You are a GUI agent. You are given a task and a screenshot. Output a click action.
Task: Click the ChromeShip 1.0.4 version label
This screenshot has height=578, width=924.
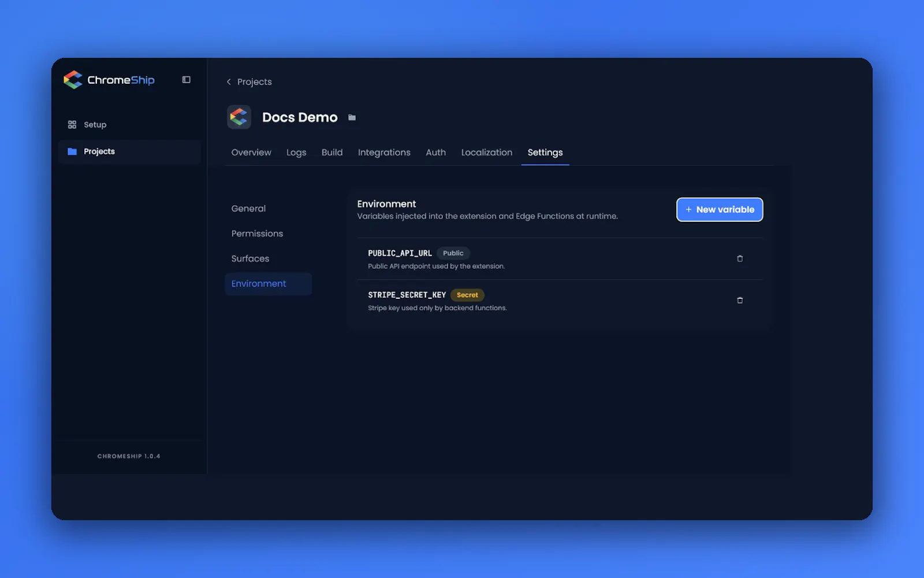(129, 456)
